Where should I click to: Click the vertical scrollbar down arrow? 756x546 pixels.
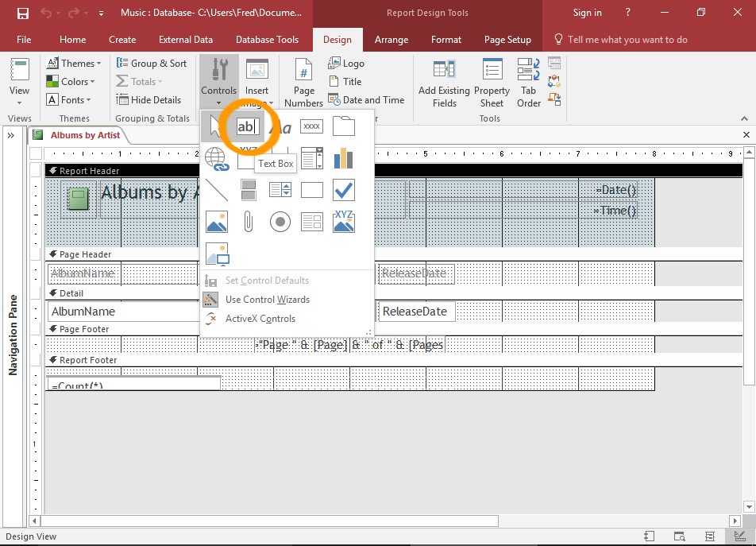(749, 506)
